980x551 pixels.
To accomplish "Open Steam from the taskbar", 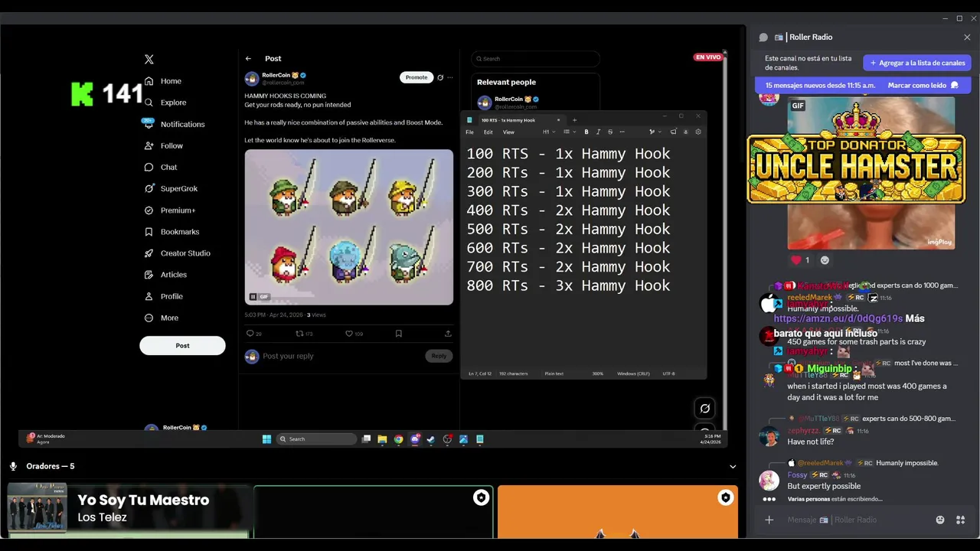I will (431, 439).
